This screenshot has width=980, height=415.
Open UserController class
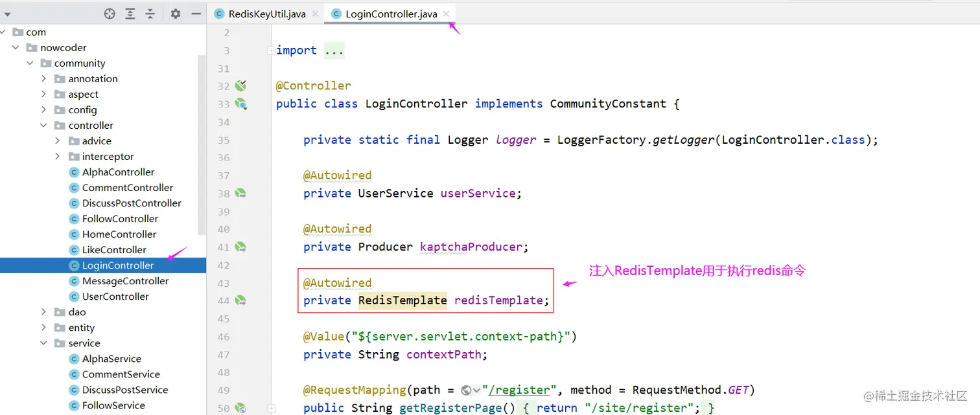pos(115,296)
